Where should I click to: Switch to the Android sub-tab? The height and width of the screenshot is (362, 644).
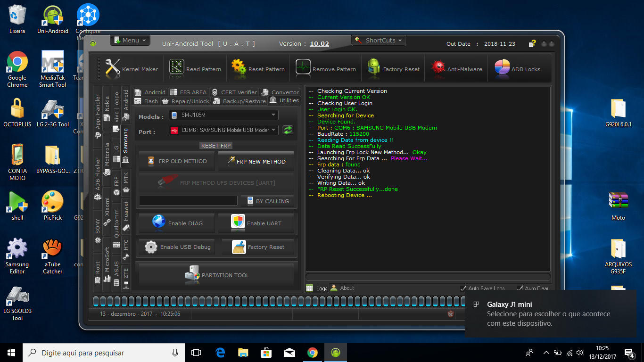pos(150,92)
